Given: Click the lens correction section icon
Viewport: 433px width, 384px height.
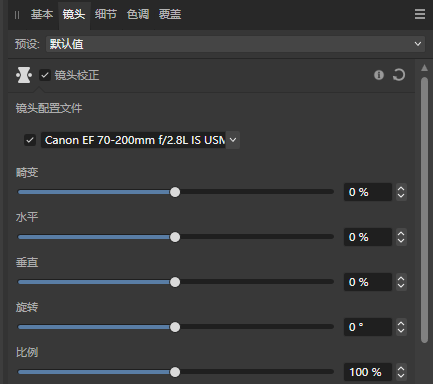Looking at the screenshot, I should [24, 75].
